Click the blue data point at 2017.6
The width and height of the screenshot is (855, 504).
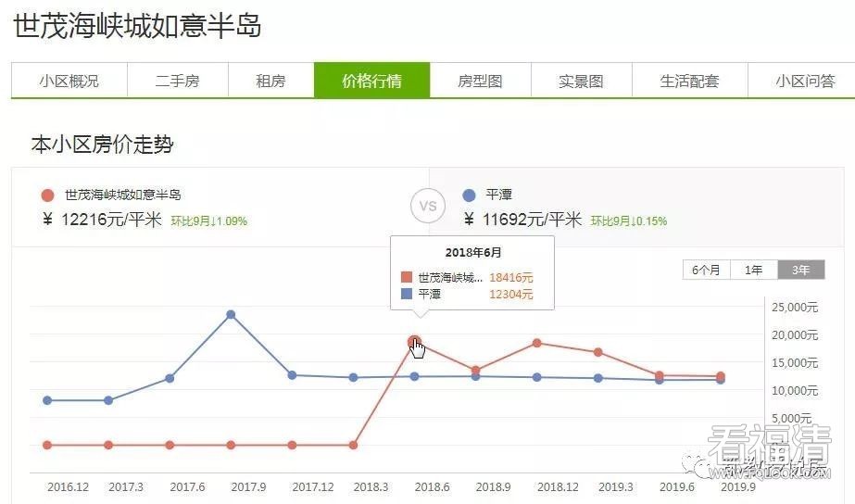point(170,378)
